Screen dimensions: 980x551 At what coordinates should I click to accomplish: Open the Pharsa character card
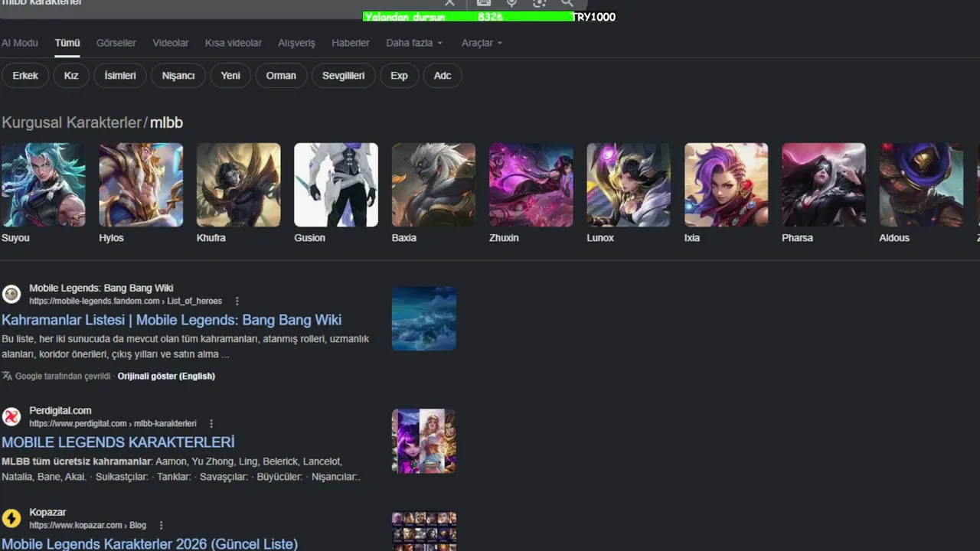tap(824, 193)
